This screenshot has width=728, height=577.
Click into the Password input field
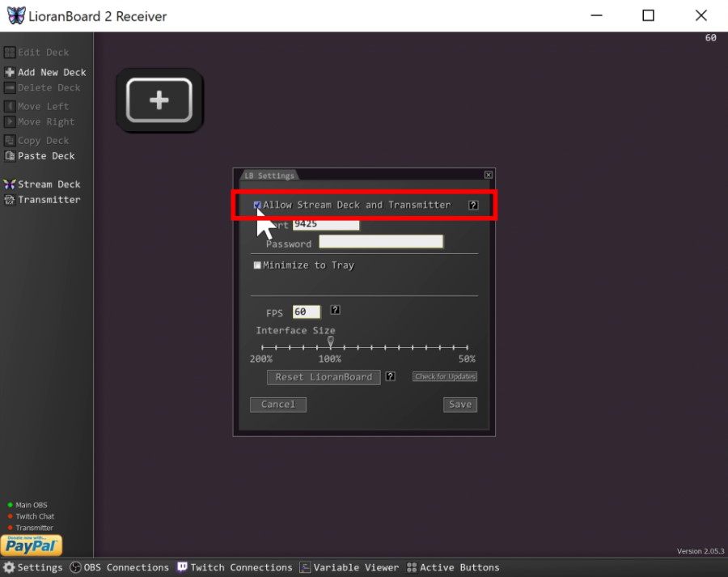click(x=381, y=242)
